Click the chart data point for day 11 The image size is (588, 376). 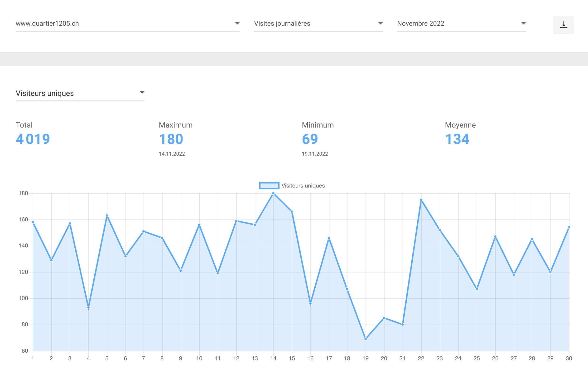point(217,273)
